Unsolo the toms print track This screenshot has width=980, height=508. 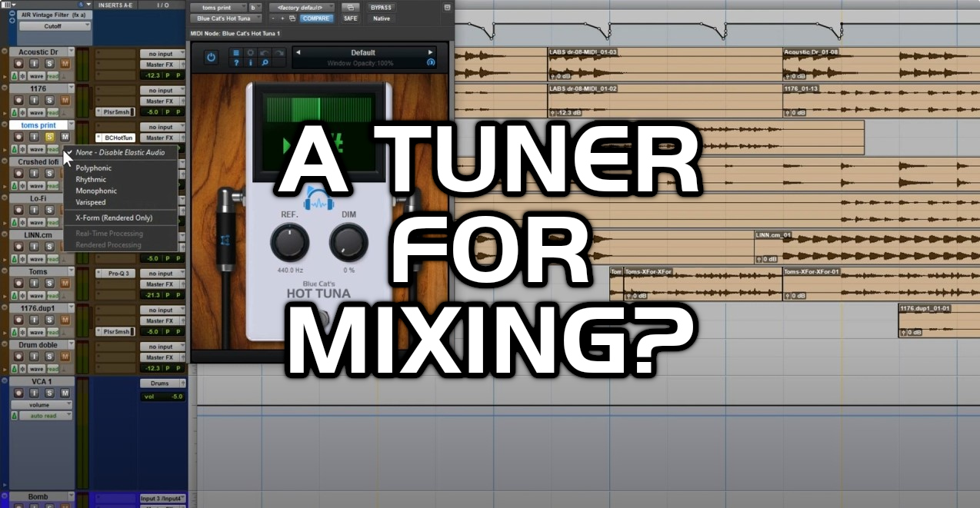(50, 137)
